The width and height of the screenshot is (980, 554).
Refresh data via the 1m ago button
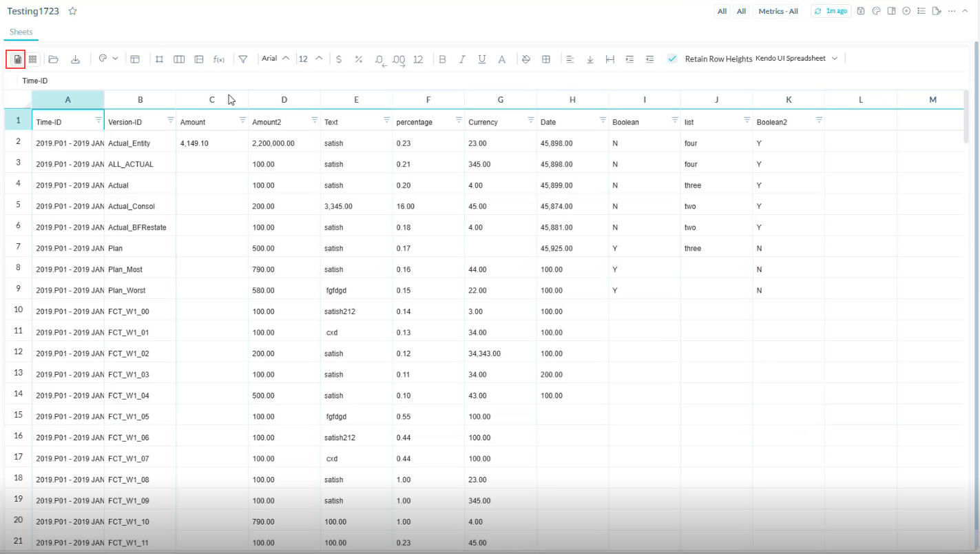[831, 10]
